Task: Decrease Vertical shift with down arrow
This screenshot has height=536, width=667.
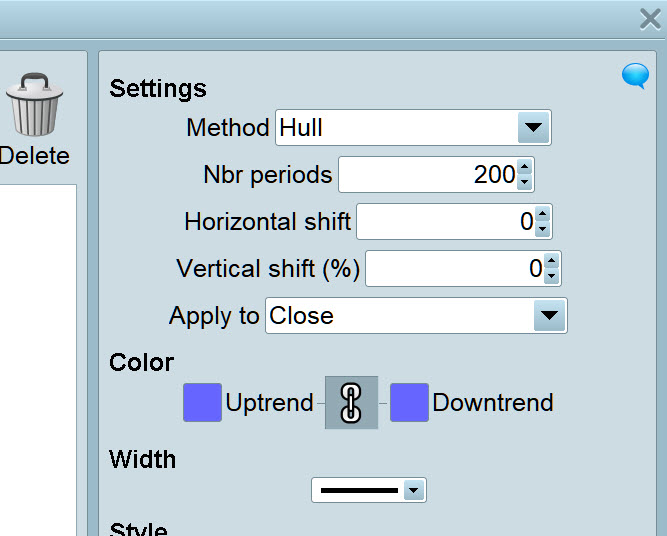Action: (x=551, y=276)
